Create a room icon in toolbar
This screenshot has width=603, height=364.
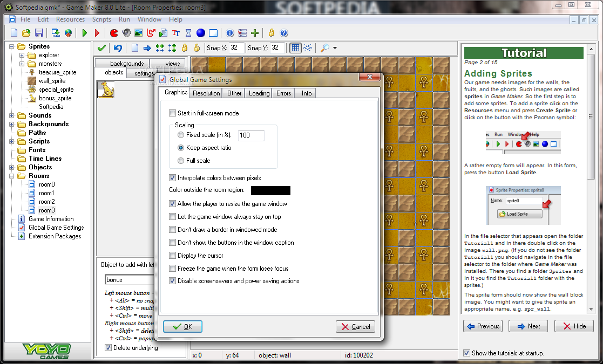213,33
